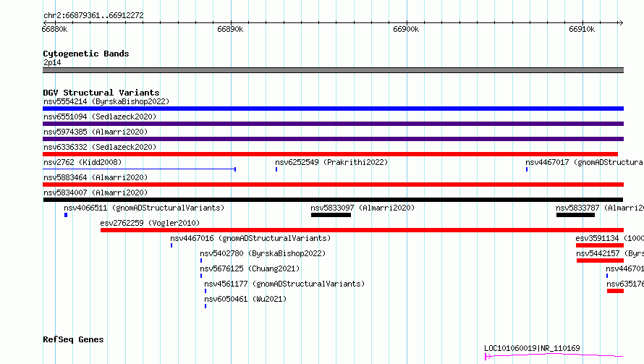Open the nsv5883464 (Almarri2020) label
Image resolution: width=644 pixels, height=364 pixels.
(96, 177)
